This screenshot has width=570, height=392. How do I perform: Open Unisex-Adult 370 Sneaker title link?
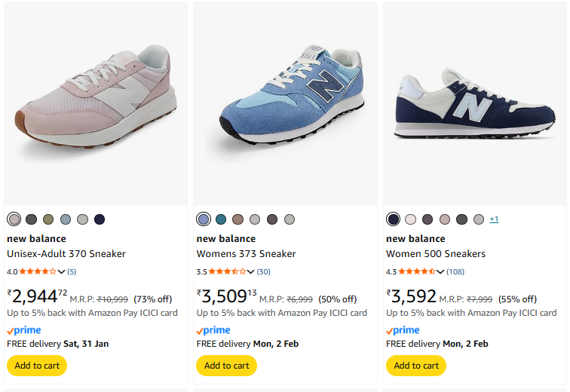66,254
